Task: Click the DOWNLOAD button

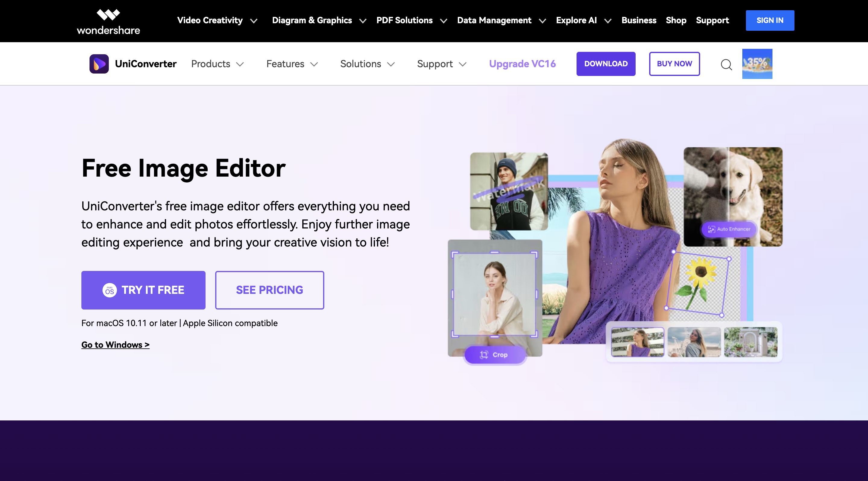Action: coord(606,64)
